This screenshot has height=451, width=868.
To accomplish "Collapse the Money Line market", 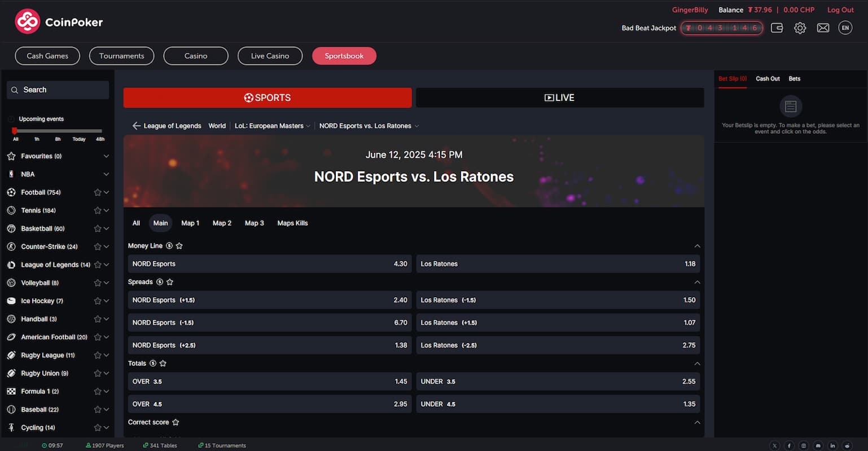I will pyautogui.click(x=697, y=246).
